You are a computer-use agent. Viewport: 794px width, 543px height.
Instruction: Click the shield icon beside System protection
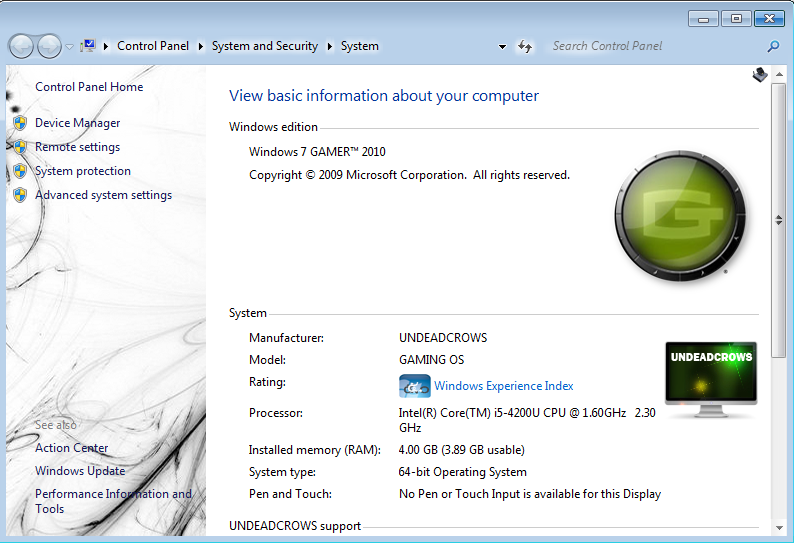[20, 171]
